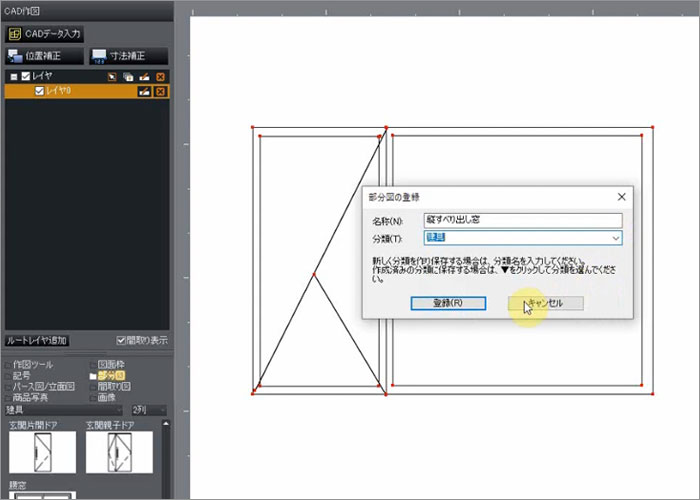Expand the 分類(T) dropdown arrow

[x=616, y=238]
